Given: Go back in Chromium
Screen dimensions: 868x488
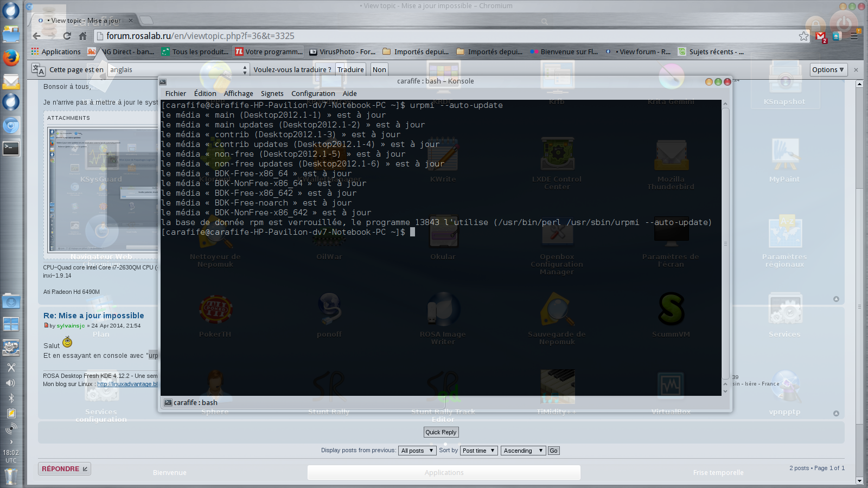Looking at the screenshot, I should point(36,36).
